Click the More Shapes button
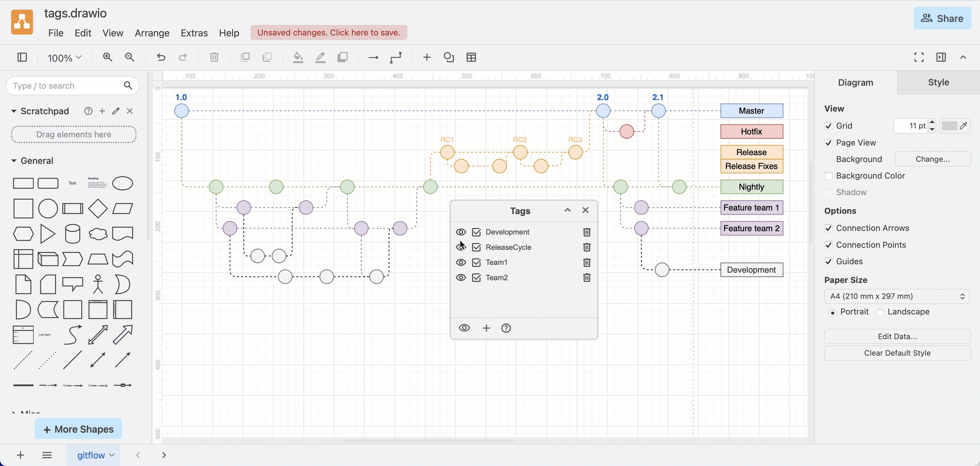The height and width of the screenshot is (466, 980). 78,429
